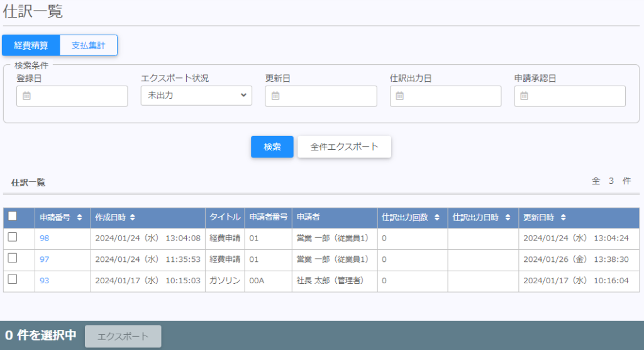The width and height of the screenshot is (644, 350).
Task: Sort by 申請番号 column sort icon
Action: [79, 218]
